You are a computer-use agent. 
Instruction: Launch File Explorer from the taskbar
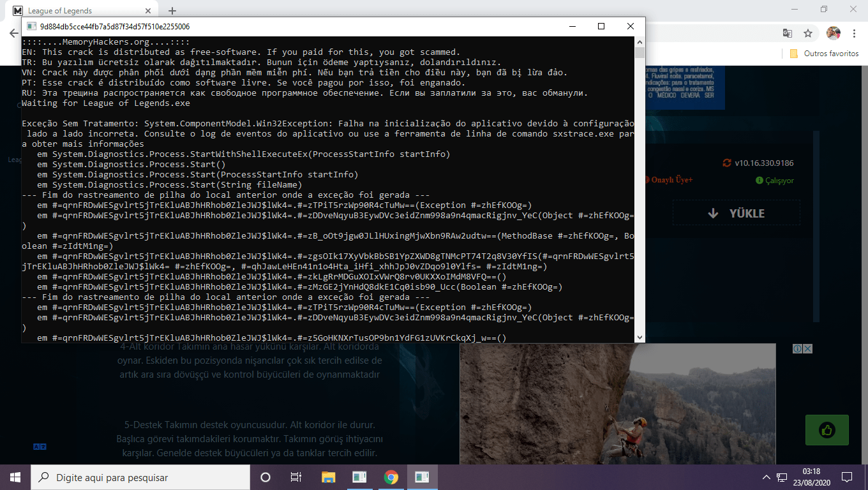tap(328, 477)
